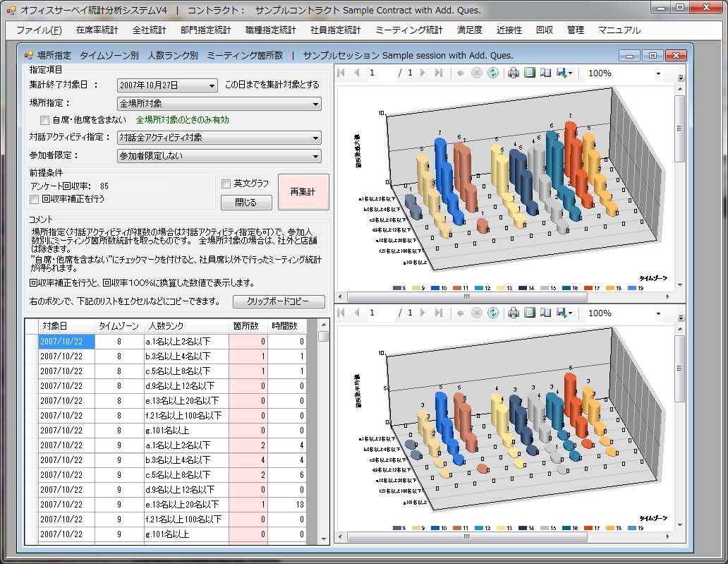Open ファイル(F) menu
The height and width of the screenshot is (564, 728).
tap(39, 30)
